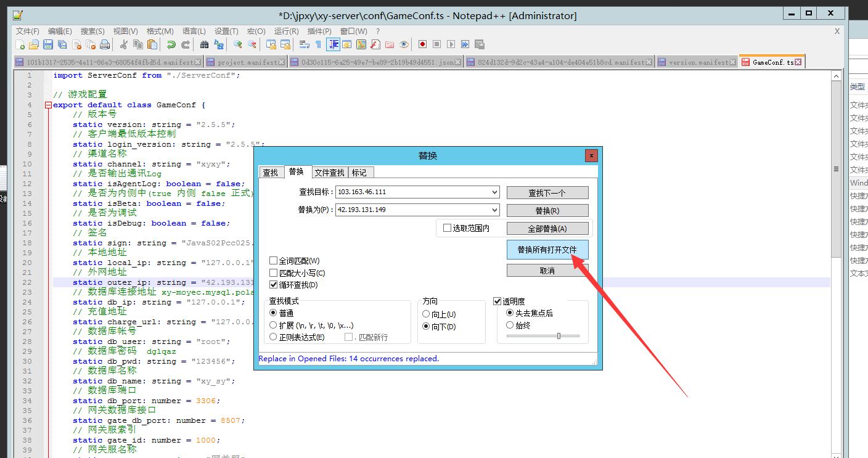868x458 pixels.
Task: Click the Zoom in magnifier icon
Action: [237, 44]
